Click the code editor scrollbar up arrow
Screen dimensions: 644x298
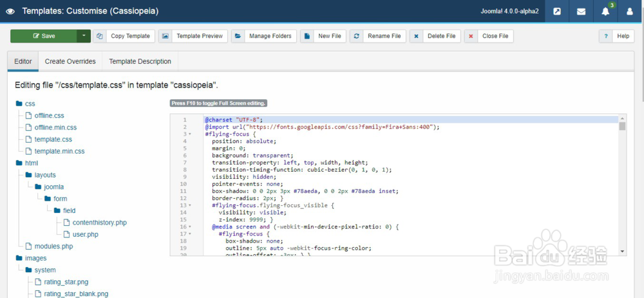coord(622,118)
